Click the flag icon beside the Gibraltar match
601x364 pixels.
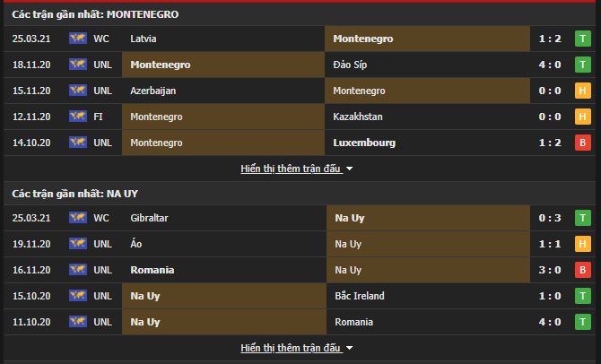(x=78, y=218)
